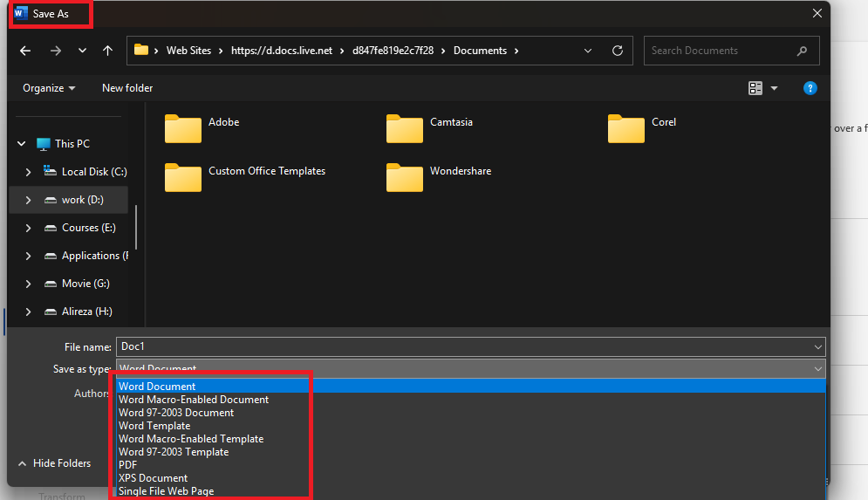The image size is (868, 500).
Task: Open the Camtasia folder
Action: point(406,128)
